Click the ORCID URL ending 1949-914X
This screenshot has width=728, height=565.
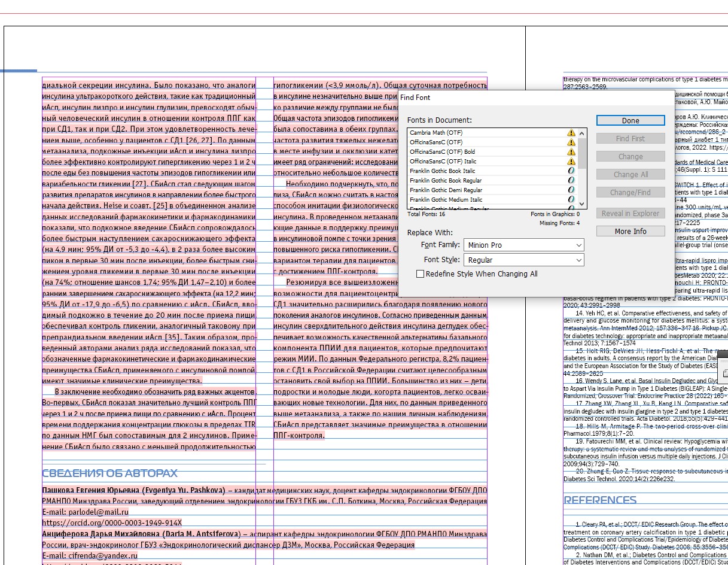tap(112, 523)
